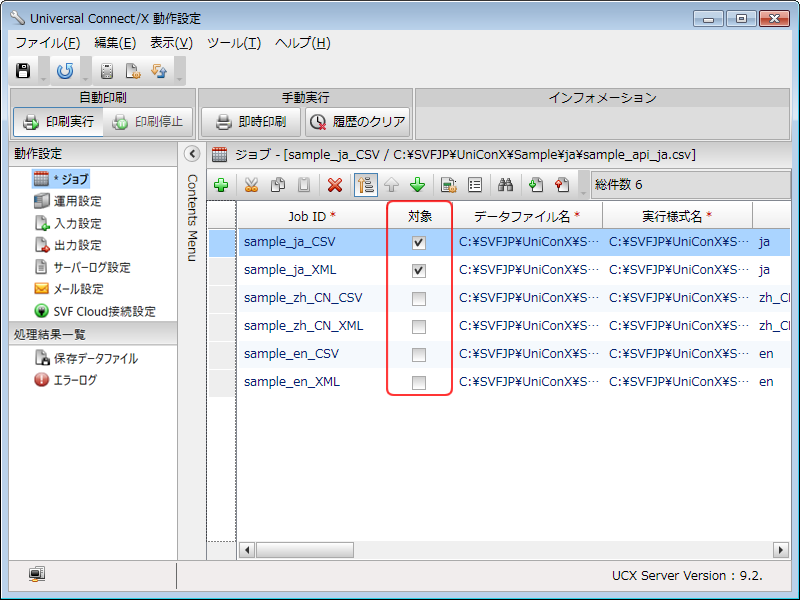Select 運用設定 in the sidebar
The height and width of the screenshot is (600, 800).
[x=67, y=201]
